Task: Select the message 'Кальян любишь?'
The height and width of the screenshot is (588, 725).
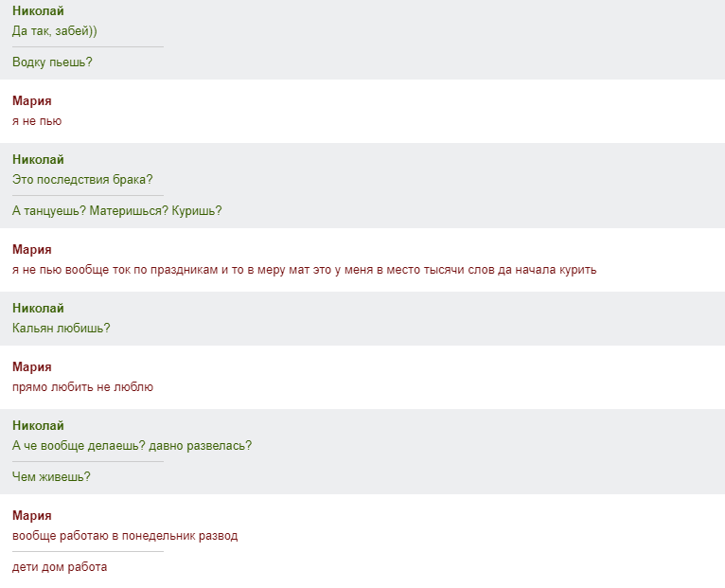Action: pyautogui.click(x=61, y=329)
